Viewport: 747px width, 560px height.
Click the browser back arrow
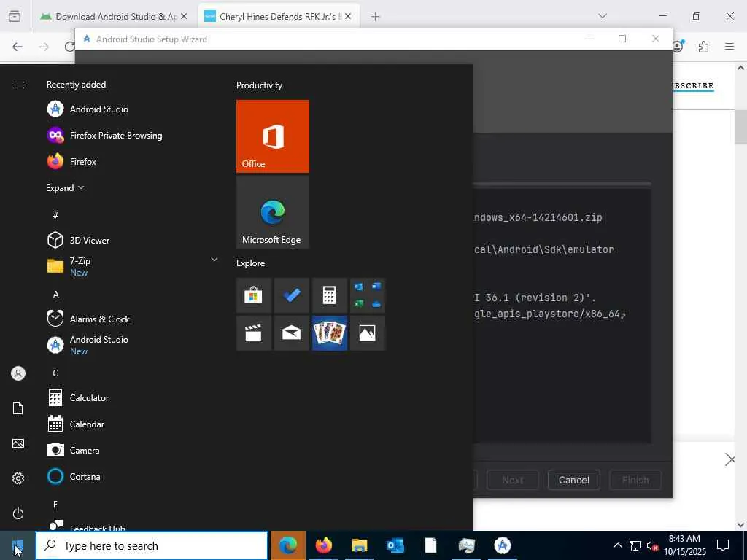[18, 47]
